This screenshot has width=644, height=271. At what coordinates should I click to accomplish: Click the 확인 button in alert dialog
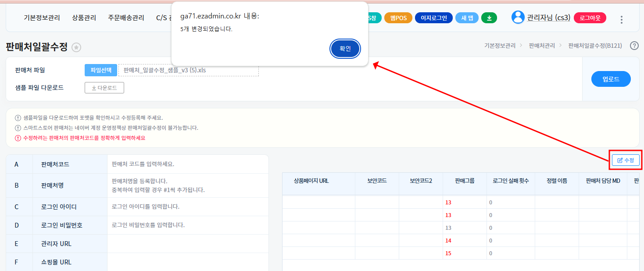pos(345,49)
